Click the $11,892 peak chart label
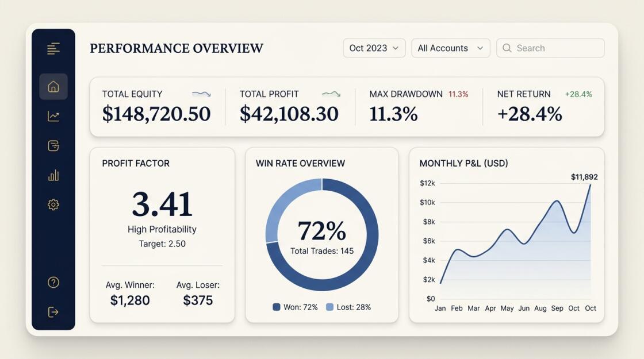The image size is (644, 359). click(x=584, y=177)
